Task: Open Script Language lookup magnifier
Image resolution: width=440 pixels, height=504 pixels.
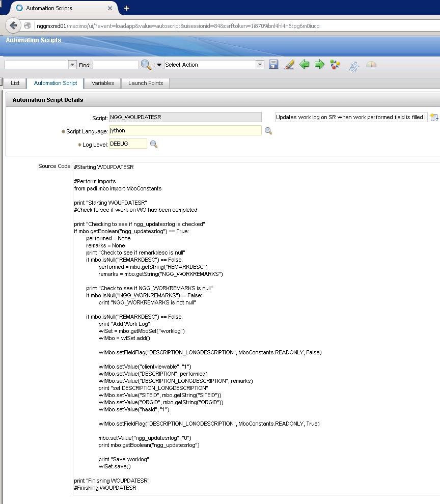Action: tap(268, 131)
